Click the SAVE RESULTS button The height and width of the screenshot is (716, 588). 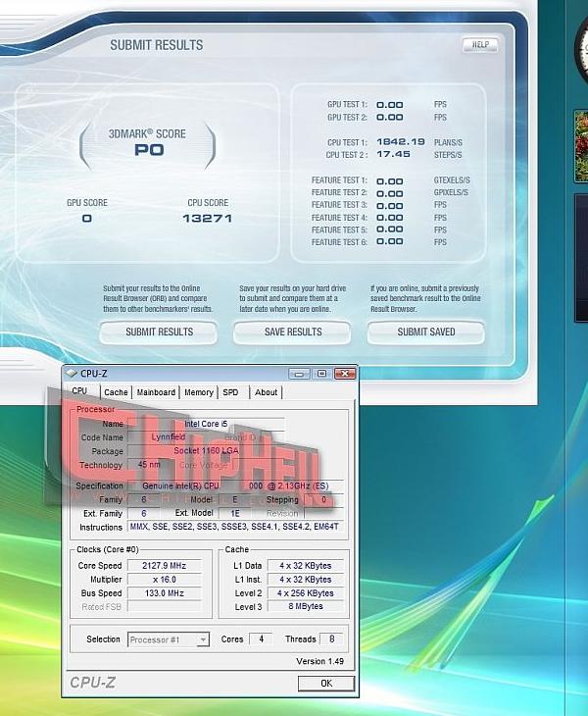click(292, 332)
